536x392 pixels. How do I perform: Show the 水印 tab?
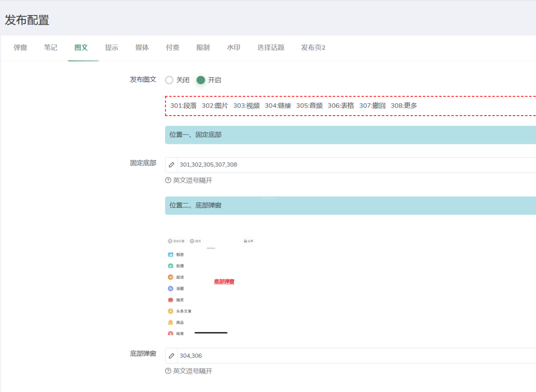tap(234, 48)
